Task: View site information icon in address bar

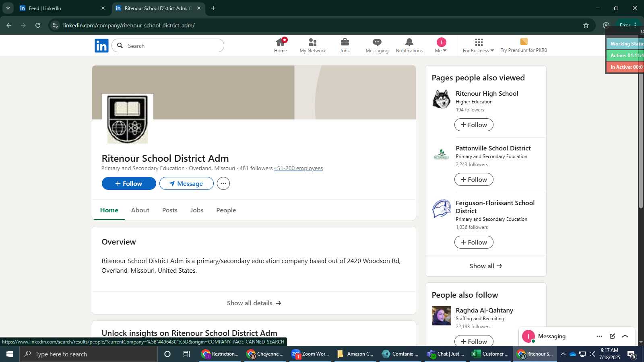Action: tap(55, 25)
